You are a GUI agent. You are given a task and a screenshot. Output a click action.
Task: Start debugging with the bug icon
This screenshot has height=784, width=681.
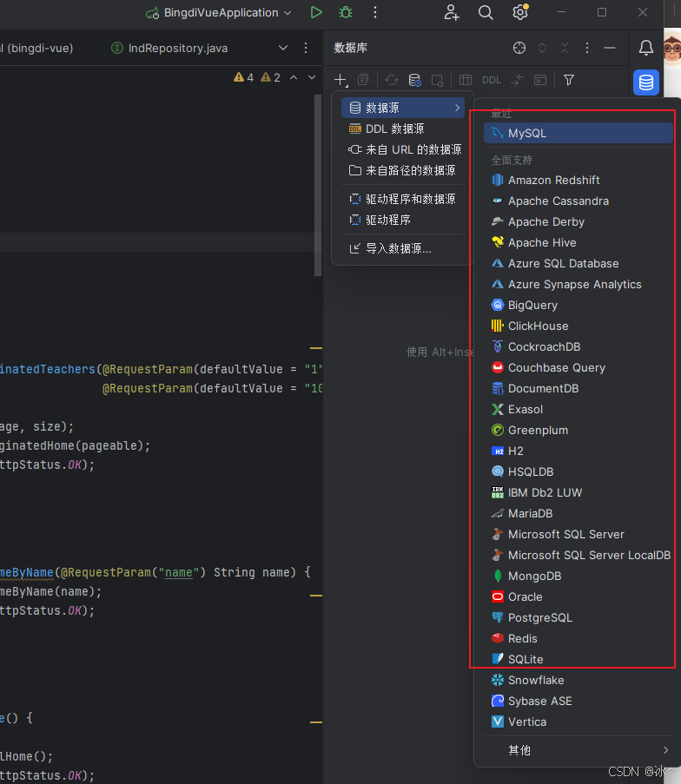pyautogui.click(x=346, y=12)
